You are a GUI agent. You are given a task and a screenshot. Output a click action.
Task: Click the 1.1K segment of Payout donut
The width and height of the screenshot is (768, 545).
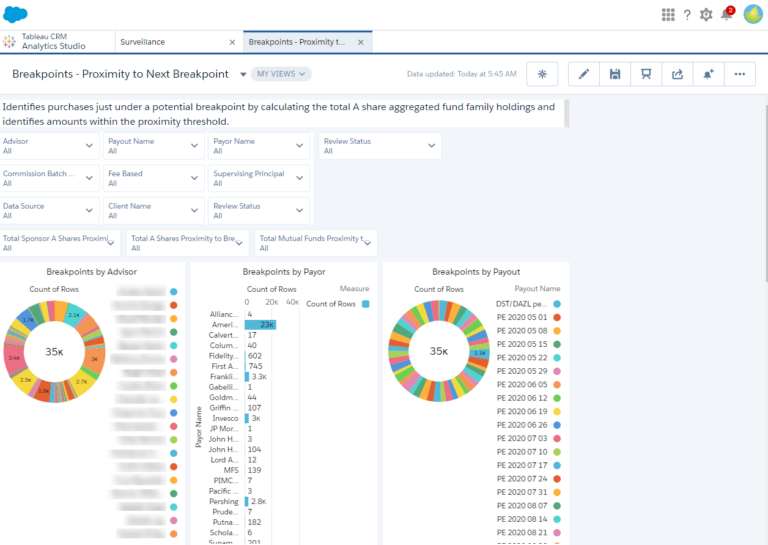pos(480,353)
